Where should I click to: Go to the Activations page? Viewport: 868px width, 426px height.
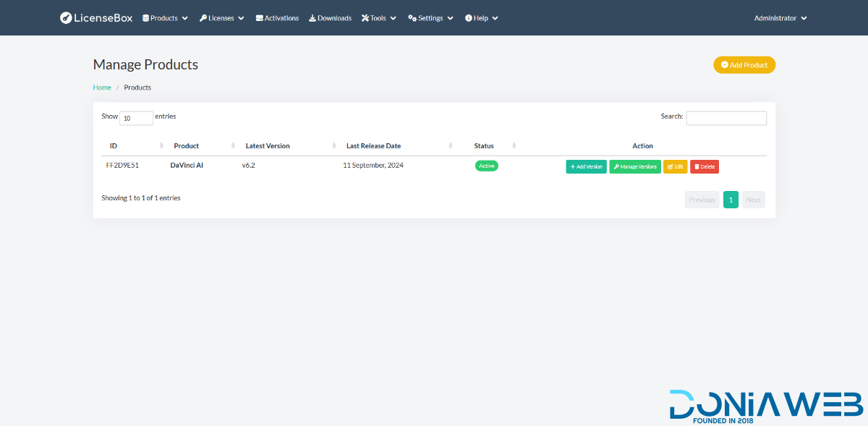click(x=277, y=18)
